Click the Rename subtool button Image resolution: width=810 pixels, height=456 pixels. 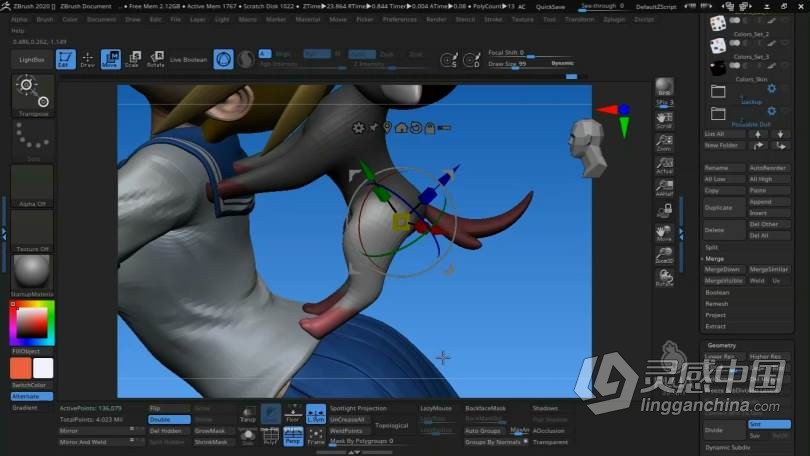point(724,168)
